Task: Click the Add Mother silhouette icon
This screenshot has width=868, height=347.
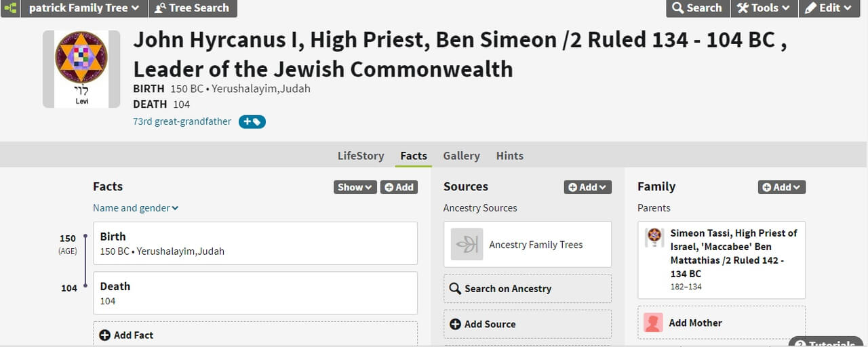Action: [x=653, y=323]
